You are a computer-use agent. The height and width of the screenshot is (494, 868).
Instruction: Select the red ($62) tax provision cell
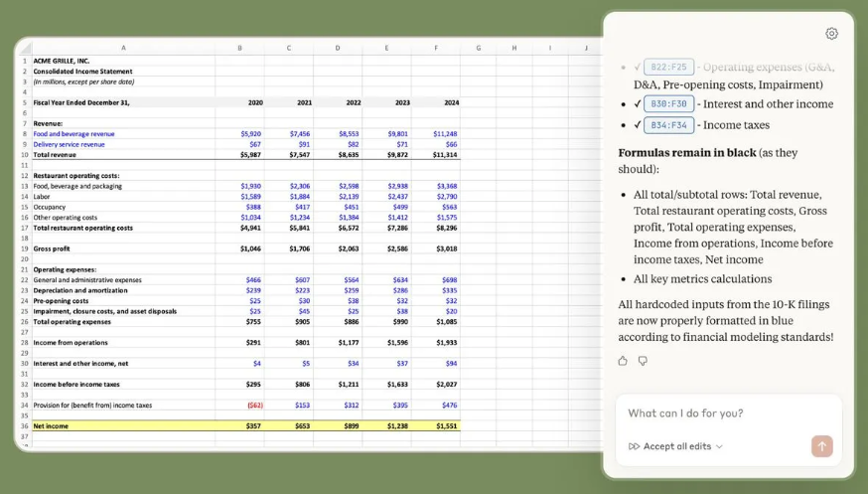click(x=251, y=405)
